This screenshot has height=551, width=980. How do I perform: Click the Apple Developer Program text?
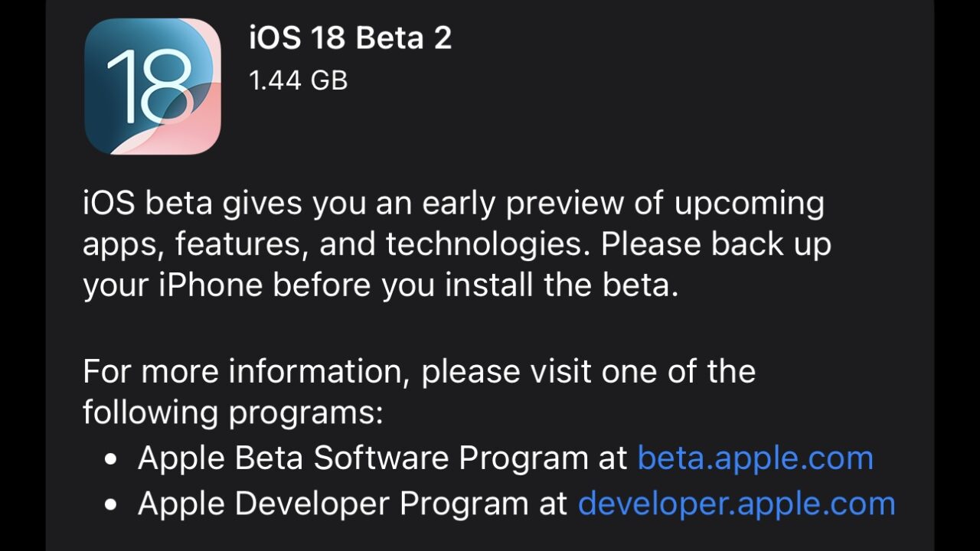coord(353,504)
